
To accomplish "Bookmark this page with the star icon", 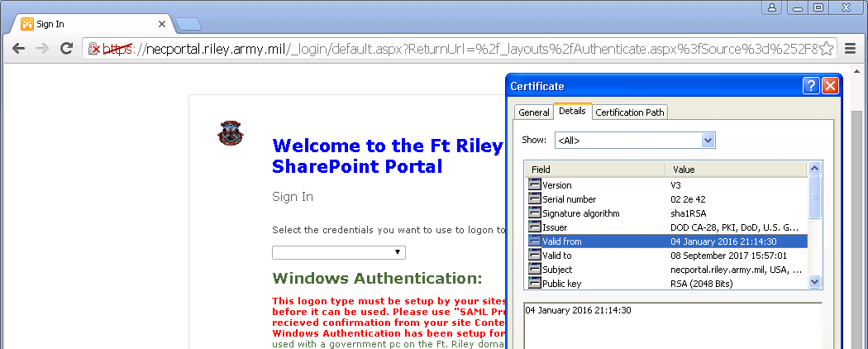I will 826,49.
